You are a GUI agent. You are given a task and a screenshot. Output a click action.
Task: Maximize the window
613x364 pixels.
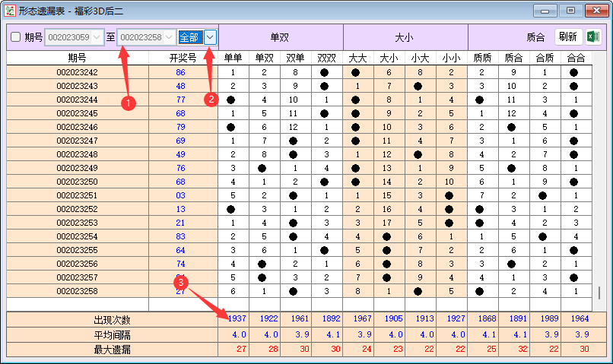[x=570, y=11]
